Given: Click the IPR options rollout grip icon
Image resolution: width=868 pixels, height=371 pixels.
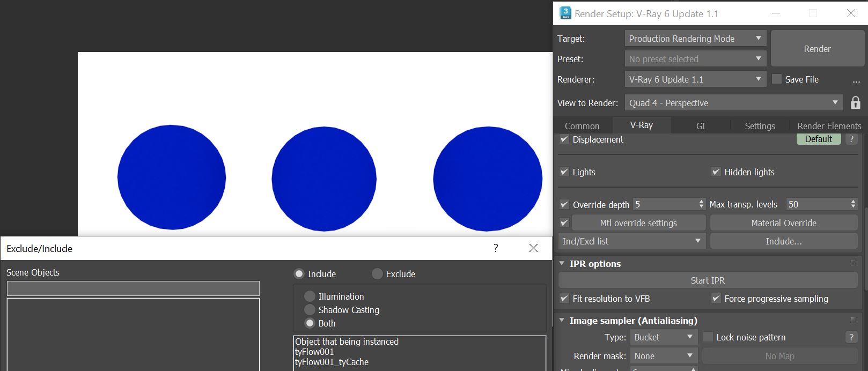Looking at the screenshot, I should point(854,263).
